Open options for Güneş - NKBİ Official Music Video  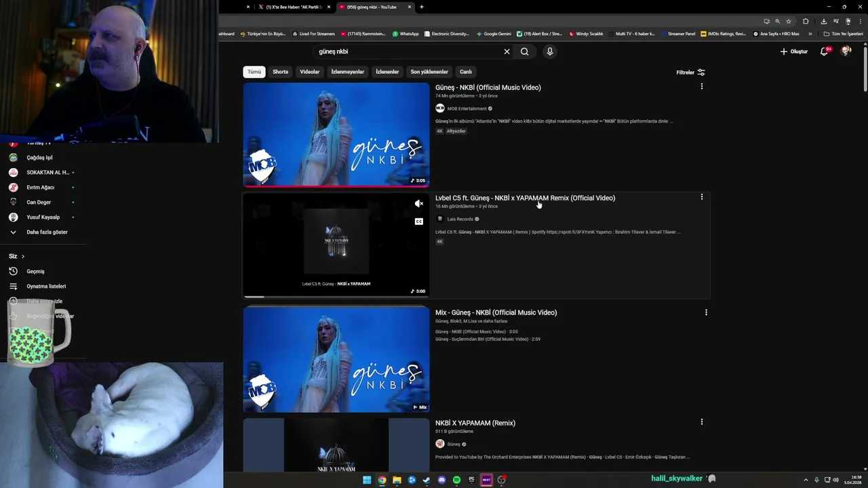tap(702, 87)
